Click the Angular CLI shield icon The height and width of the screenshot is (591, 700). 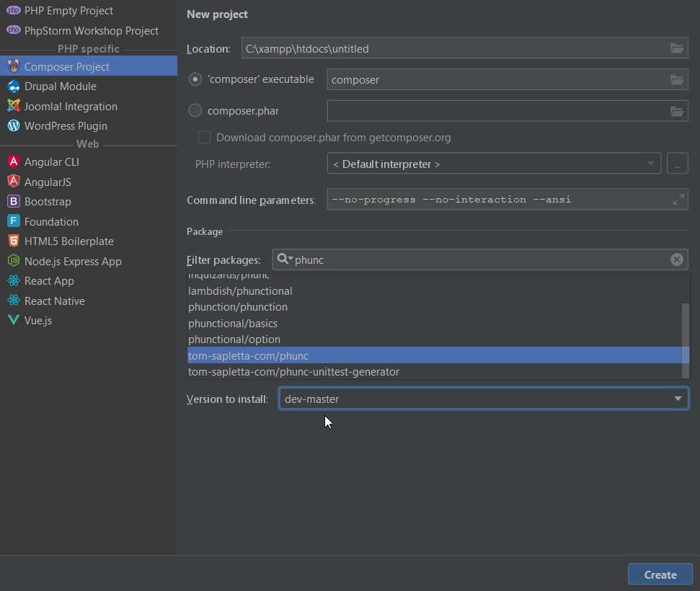pyautogui.click(x=14, y=161)
